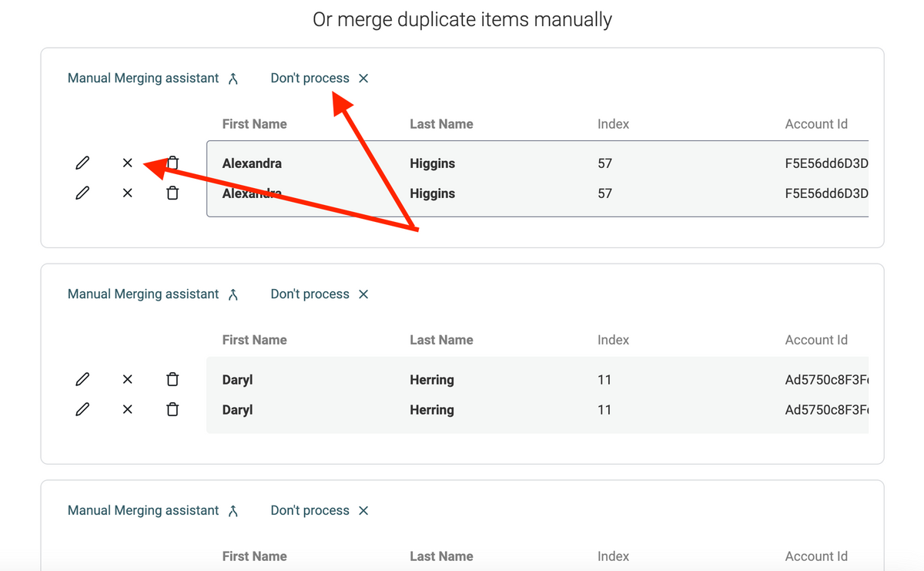Edit the second Daryl Herring row
Image resolution: width=924 pixels, height=571 pixels.
[82, 409]
